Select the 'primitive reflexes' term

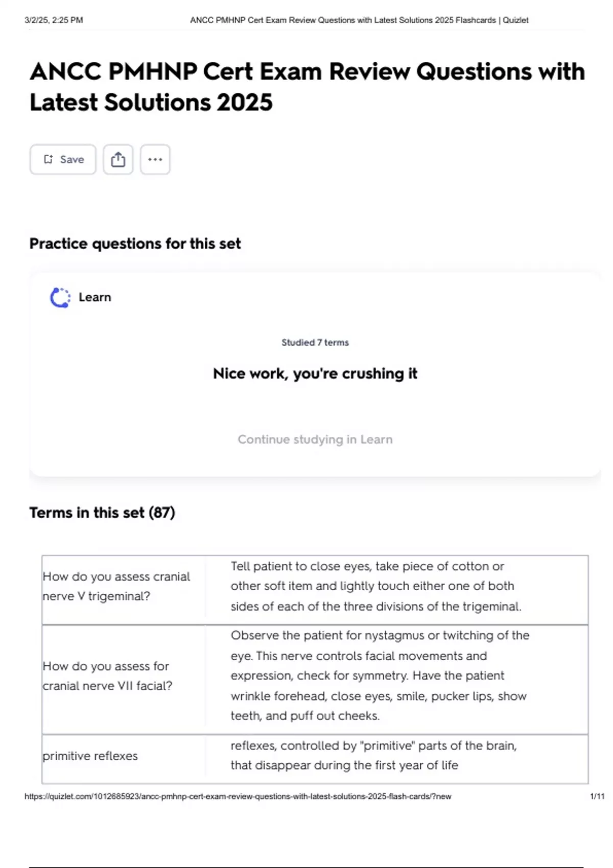90,756
